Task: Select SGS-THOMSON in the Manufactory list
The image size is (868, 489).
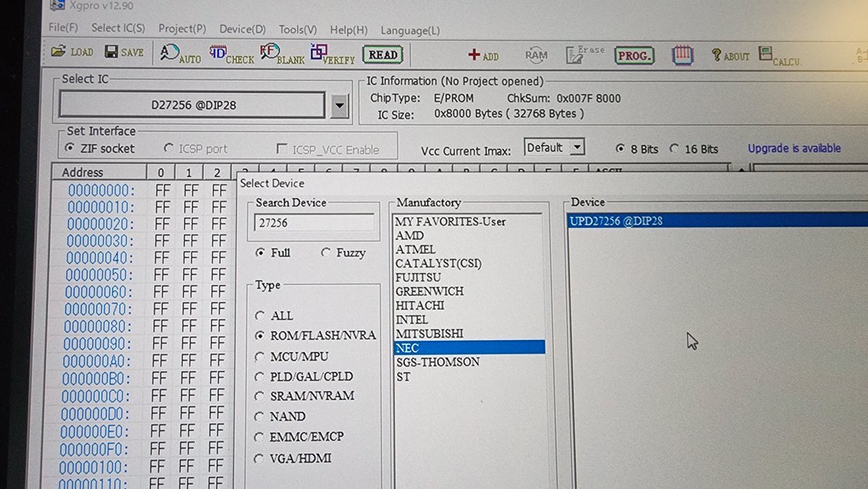Action: point(469,362)
